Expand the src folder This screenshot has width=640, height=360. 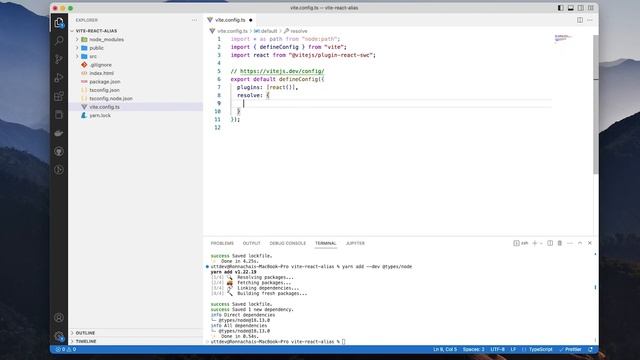point(93,56)
